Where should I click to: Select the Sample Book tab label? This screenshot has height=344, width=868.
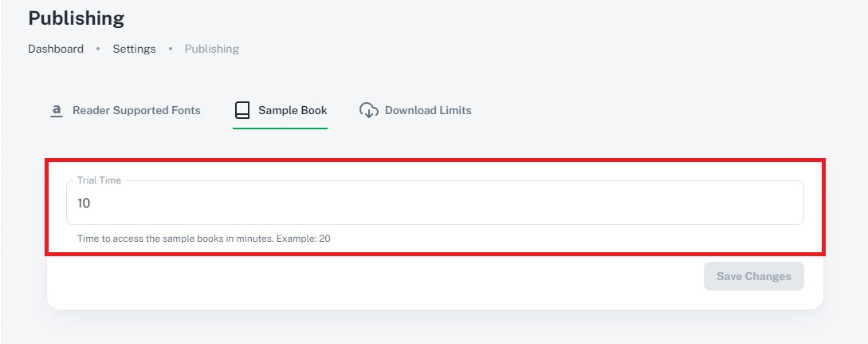(293, 110)
